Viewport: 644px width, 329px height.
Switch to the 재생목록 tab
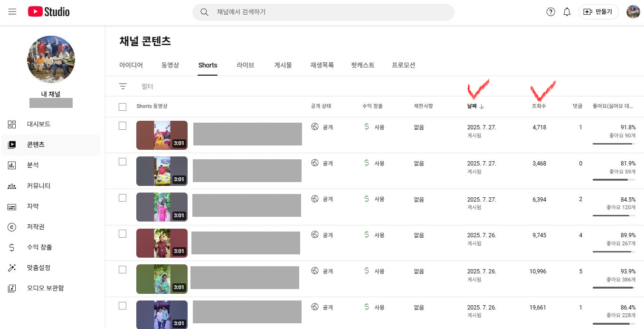coord(322,65)
